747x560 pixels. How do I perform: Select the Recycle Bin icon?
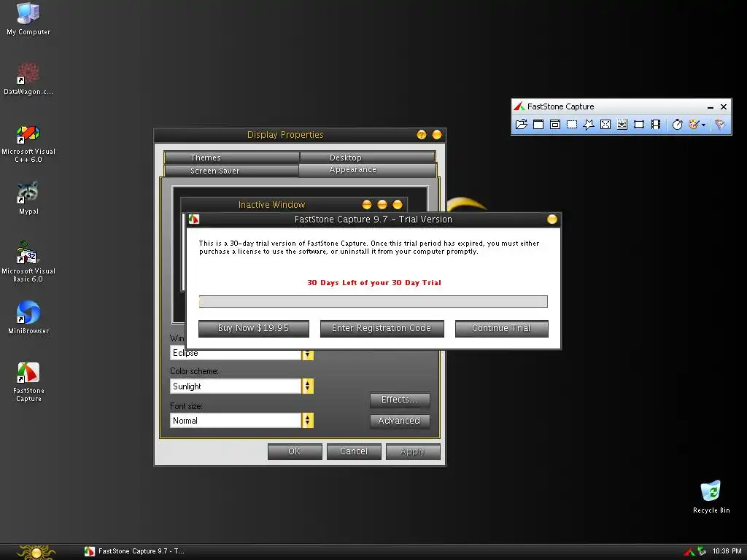click(x=711, y=497)
